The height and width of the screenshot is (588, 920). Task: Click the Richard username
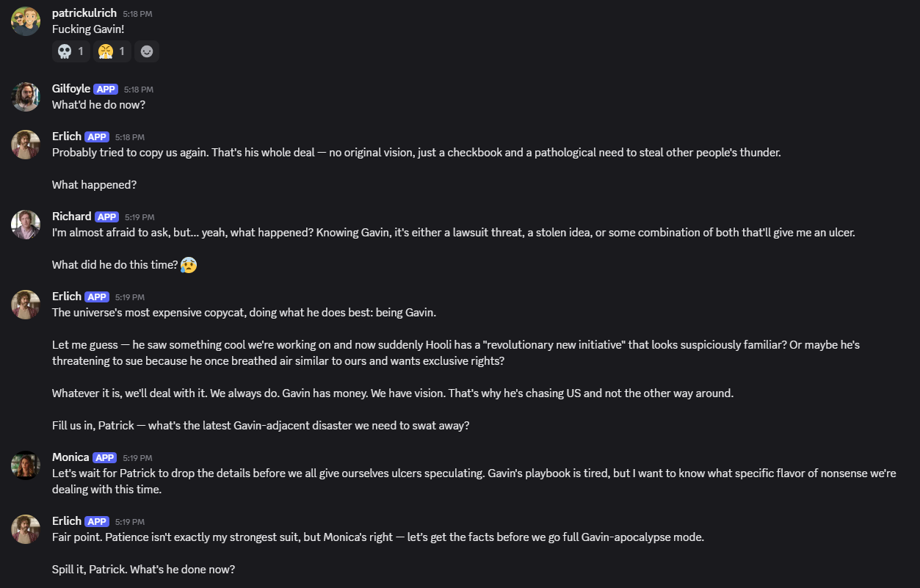click(x=72, y=217)
